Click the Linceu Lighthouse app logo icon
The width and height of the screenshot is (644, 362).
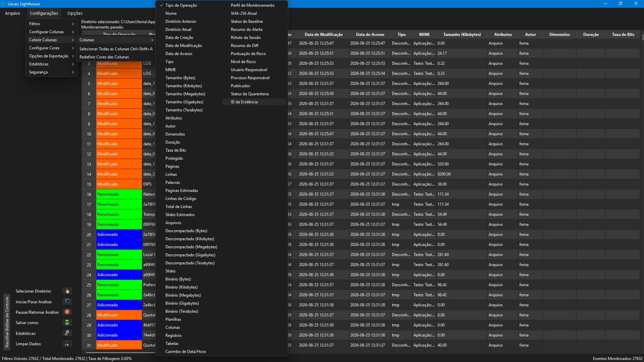click(3, 4)
